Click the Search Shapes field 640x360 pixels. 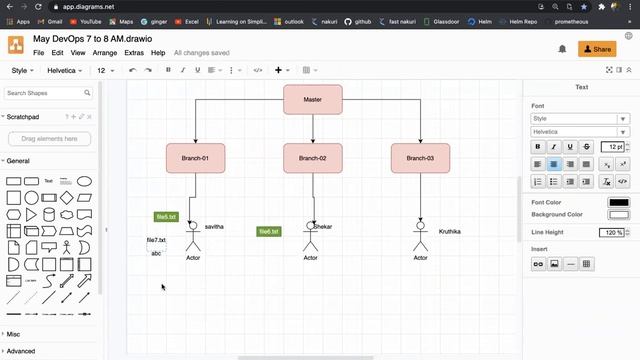pos(48,93)
